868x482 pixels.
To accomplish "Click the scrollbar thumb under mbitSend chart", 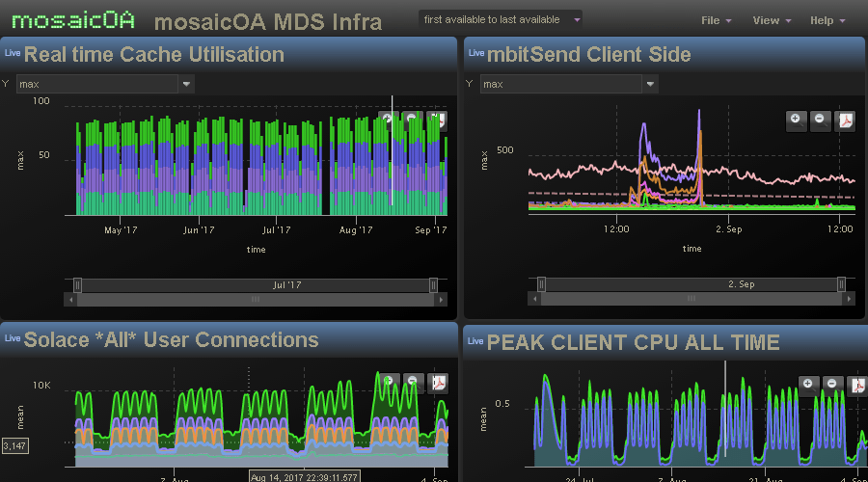I will [x=692, y=299].
